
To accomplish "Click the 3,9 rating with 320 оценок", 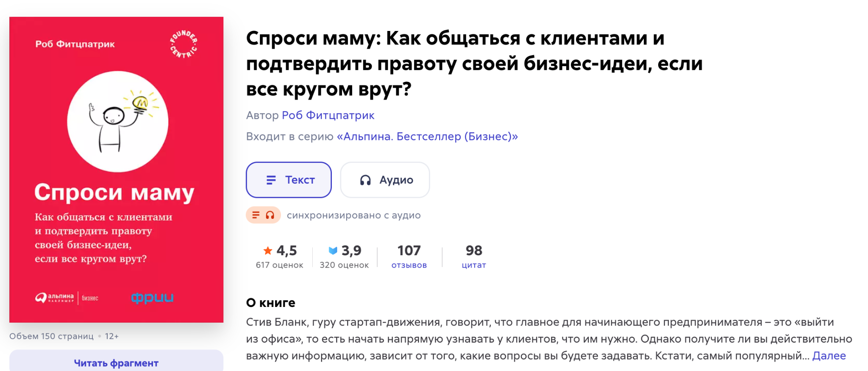I will 344,257.
